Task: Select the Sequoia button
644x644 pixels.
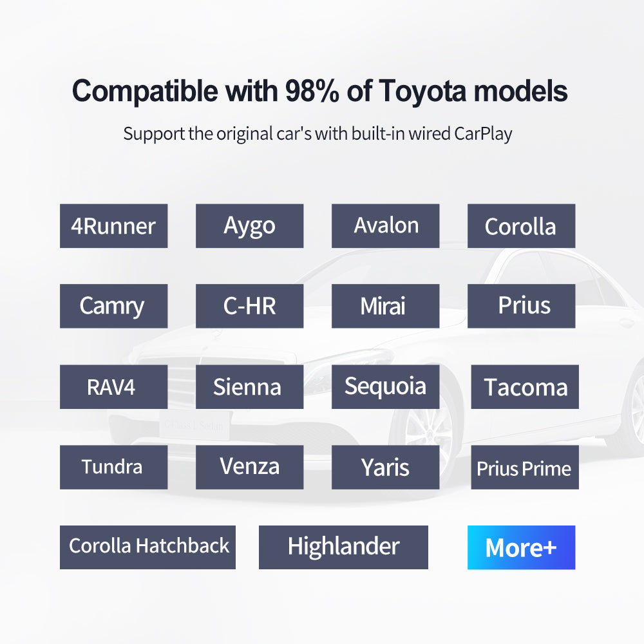Action: tap(385, 387)
